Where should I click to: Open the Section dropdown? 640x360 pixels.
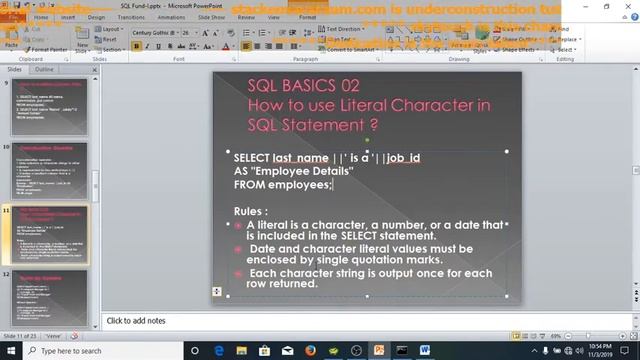(109, 49)
